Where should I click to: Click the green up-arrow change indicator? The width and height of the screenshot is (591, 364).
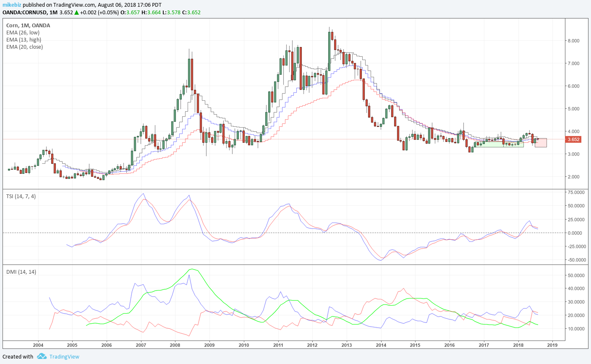[77, 12]
